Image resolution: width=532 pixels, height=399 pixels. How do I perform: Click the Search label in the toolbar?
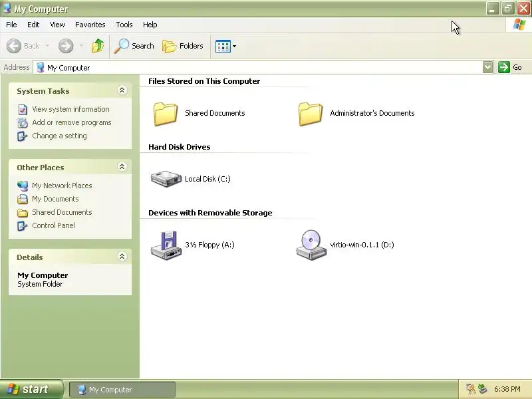point(143,46)
